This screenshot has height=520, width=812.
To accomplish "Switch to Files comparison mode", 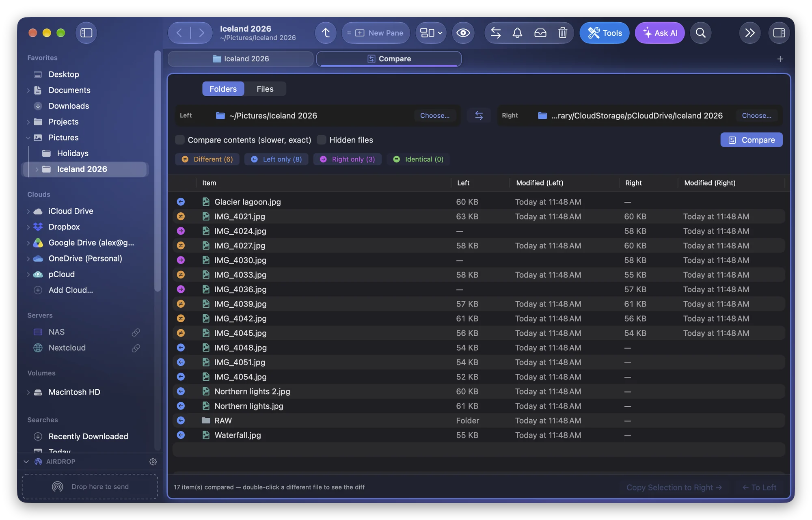I will pos(265,89).
